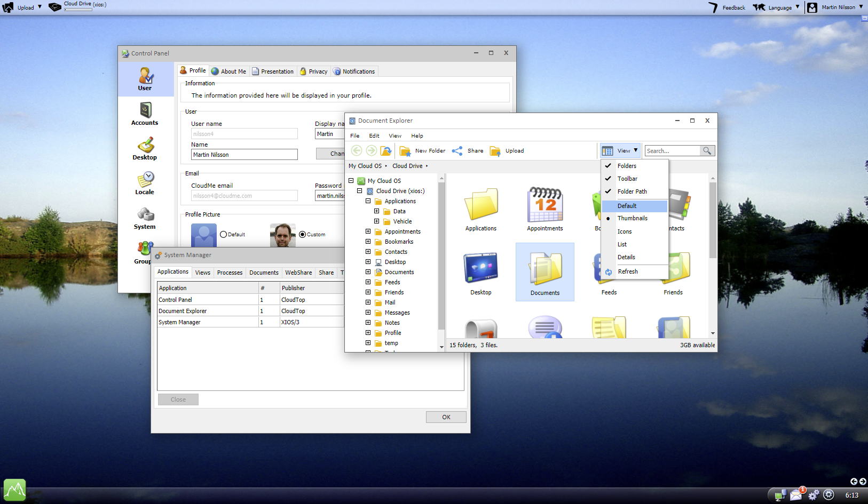Click the search magnifier icon

click(x=707, y=151)
